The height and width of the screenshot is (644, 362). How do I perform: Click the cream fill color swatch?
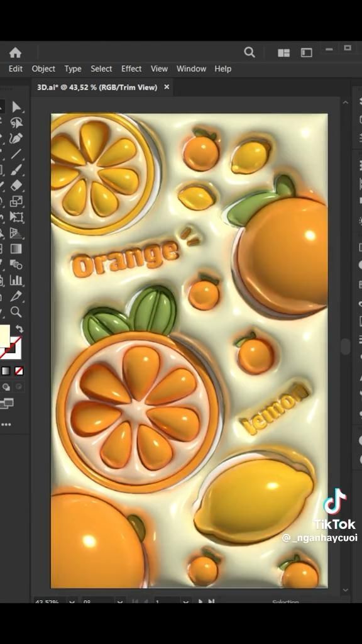point(4,336)
